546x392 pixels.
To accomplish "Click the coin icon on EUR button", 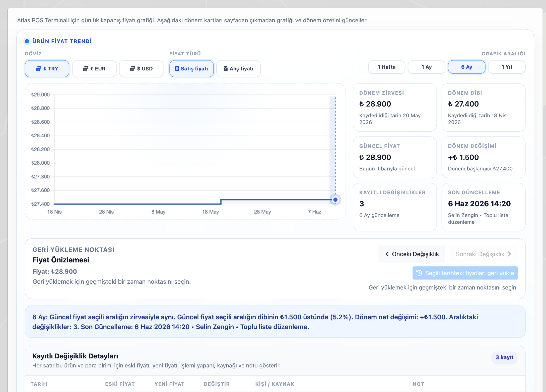I will 86,68.
